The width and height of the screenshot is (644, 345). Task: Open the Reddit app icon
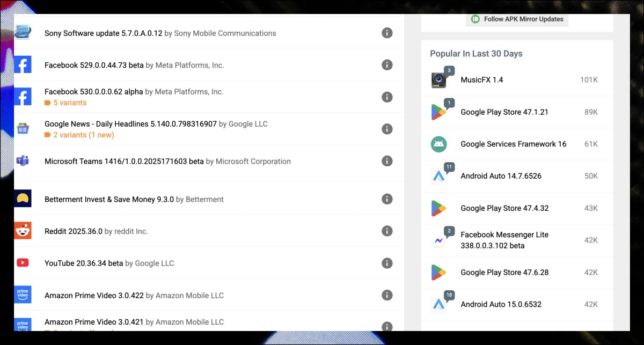(x=23, y=231)
